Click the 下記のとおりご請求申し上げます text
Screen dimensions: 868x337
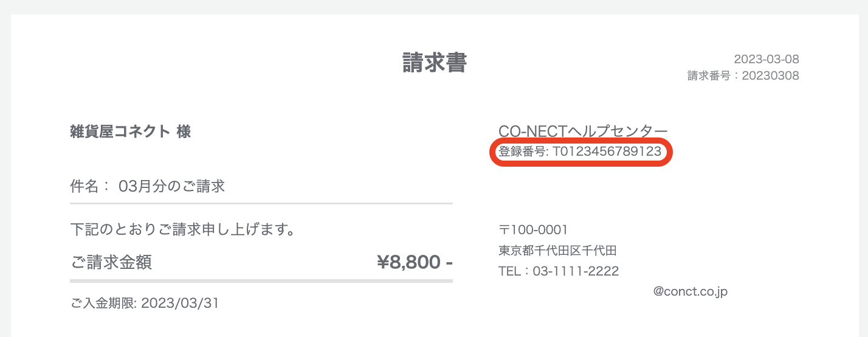(x=183, y=230)
